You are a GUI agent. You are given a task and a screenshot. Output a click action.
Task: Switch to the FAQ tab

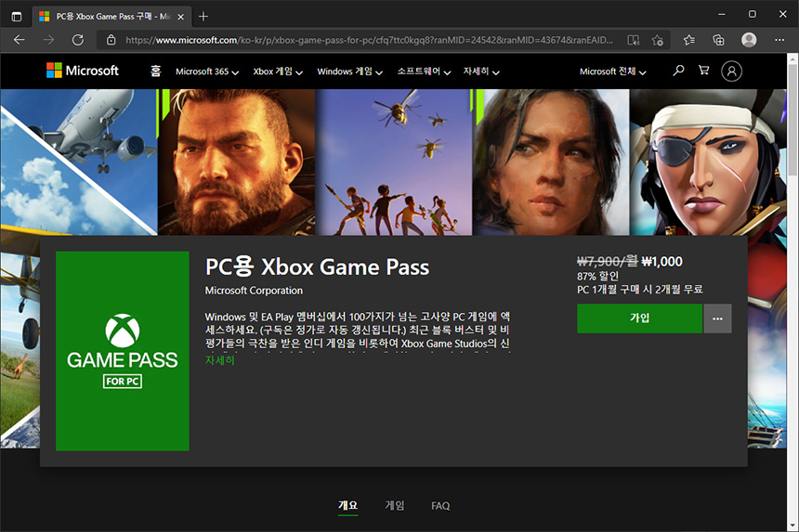[x=440, y=505]
